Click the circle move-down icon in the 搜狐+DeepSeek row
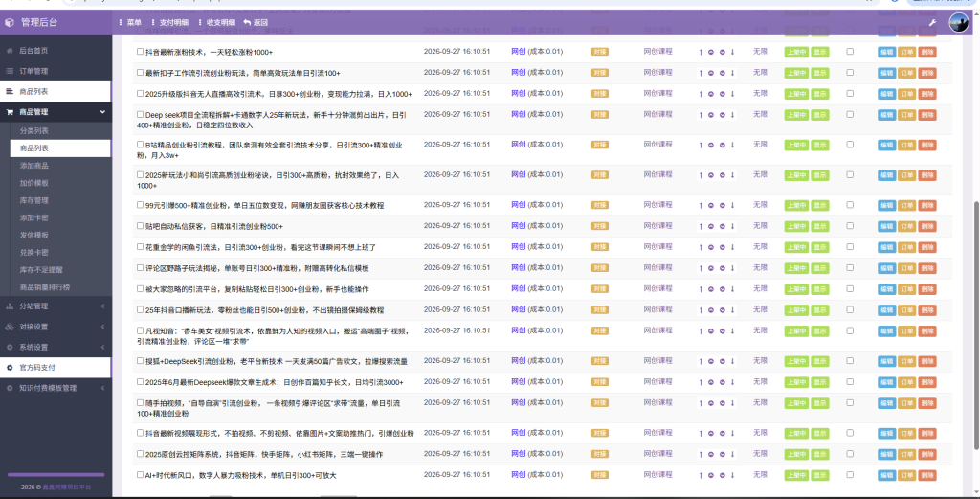This screenshot has height=499, width=980. pos(722,361)
